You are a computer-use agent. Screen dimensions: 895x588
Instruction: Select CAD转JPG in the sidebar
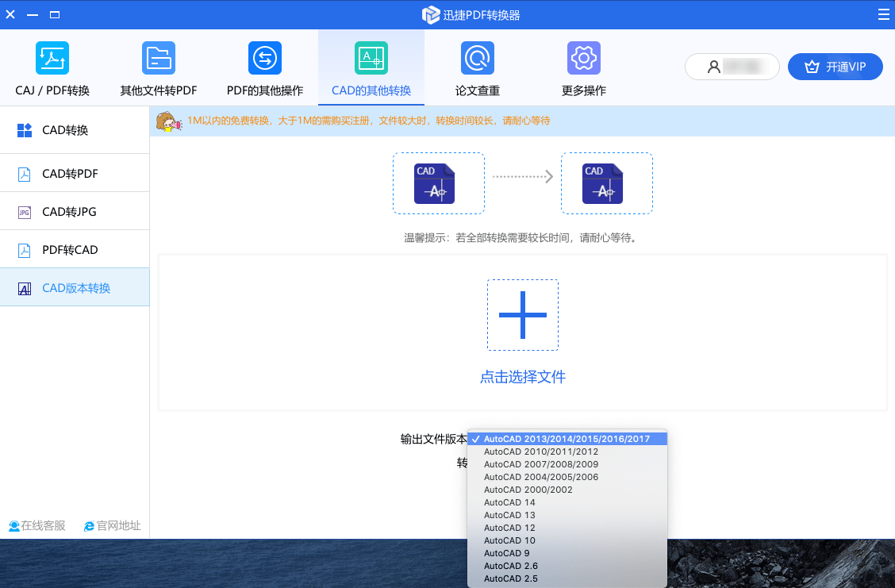(x=75, y=212)
